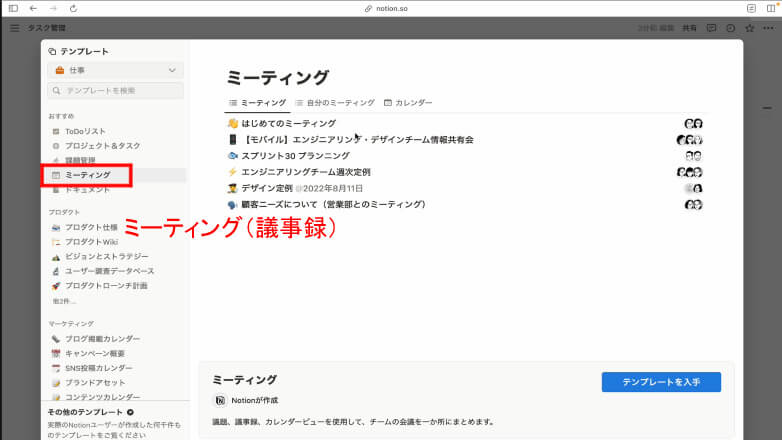Click the Notion logo next to Notionが作成
Image resolution: width=782 pixels, height=440 pixels.
tap(220, 400)
